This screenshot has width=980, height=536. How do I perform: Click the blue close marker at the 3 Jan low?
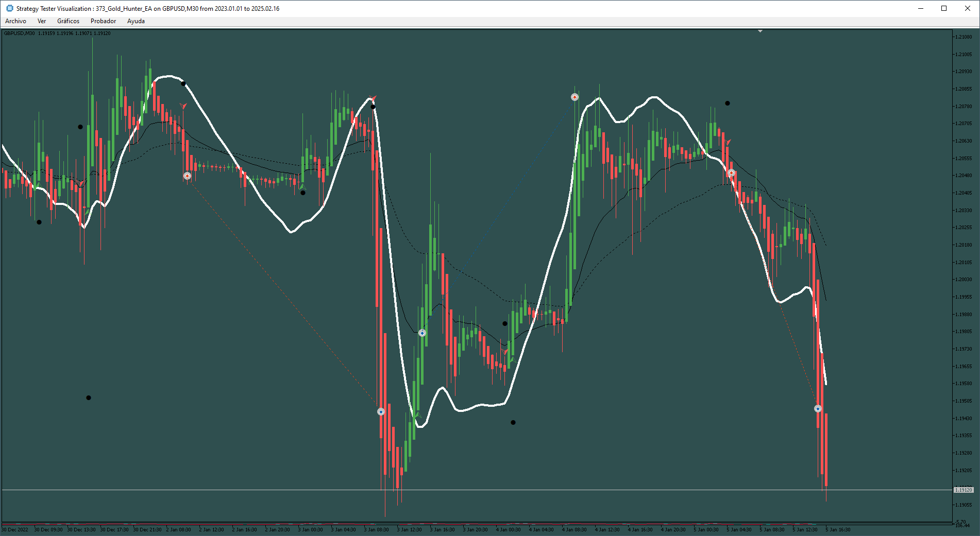[381, 412]
